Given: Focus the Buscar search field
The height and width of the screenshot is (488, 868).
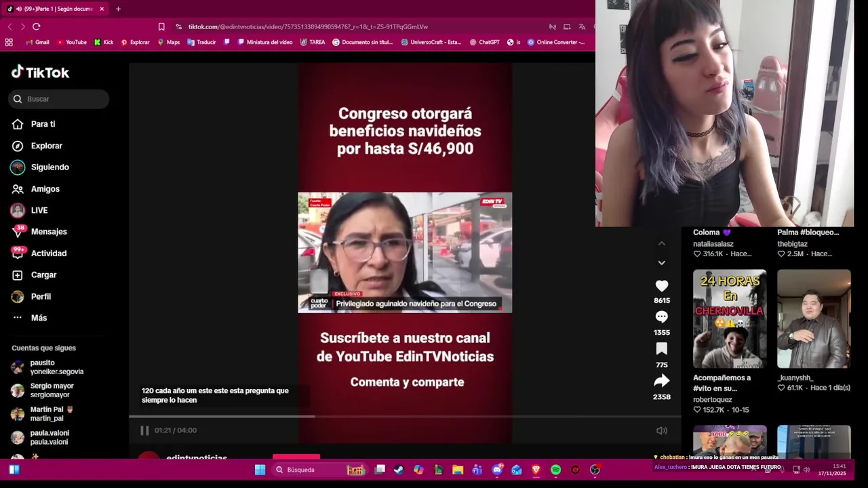Looking at the screenshot, I should pos(59,99).
